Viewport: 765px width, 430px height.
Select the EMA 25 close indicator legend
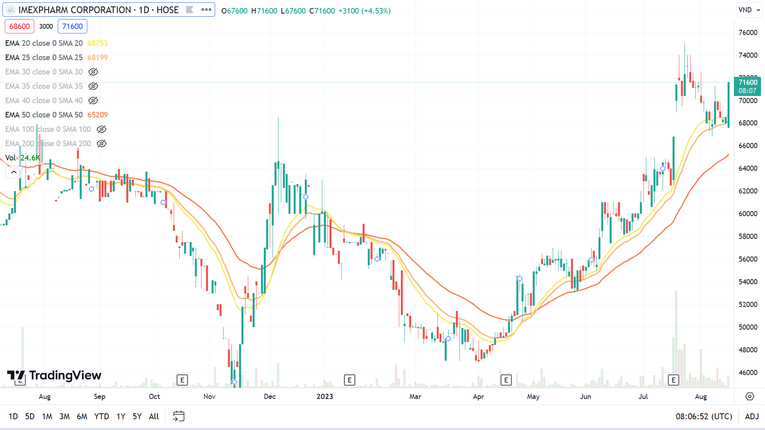[44, 58]
